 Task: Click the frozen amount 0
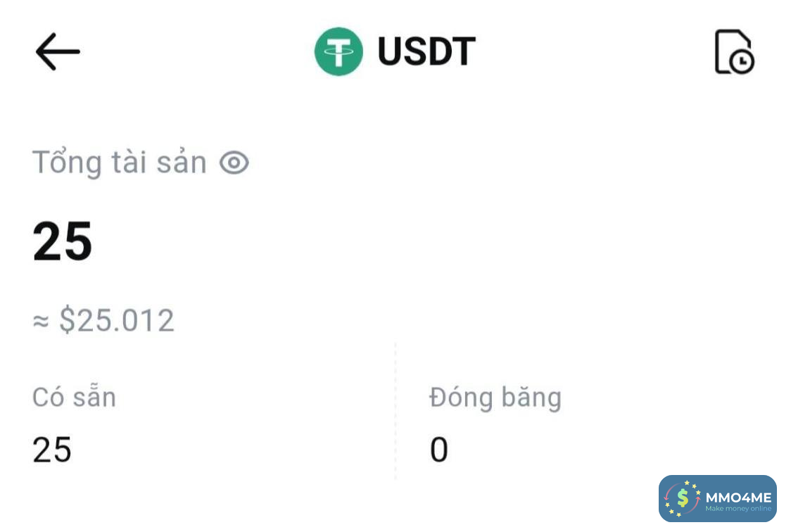[x=439, y=450]
